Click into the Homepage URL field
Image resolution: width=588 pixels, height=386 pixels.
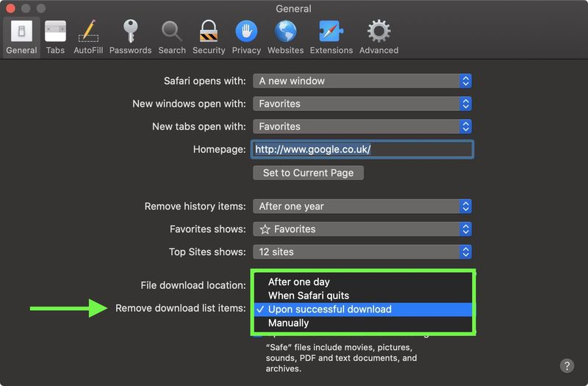362,150
